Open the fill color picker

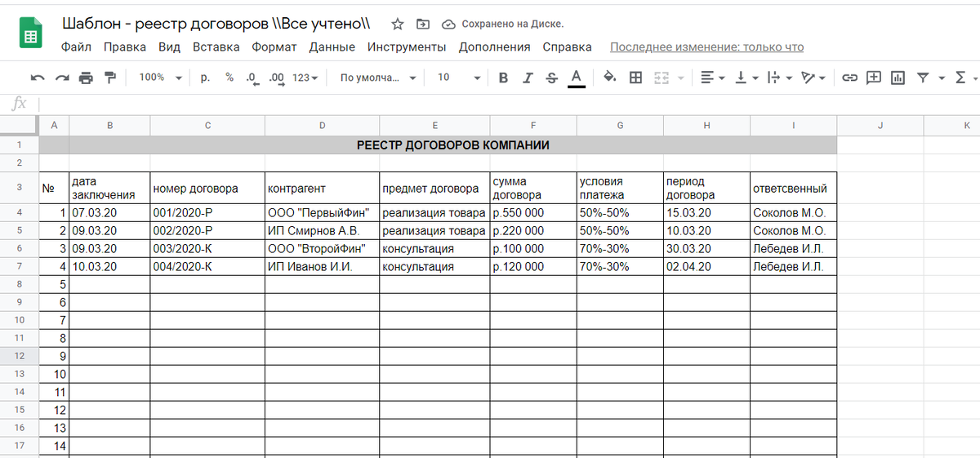coord(609,78)
